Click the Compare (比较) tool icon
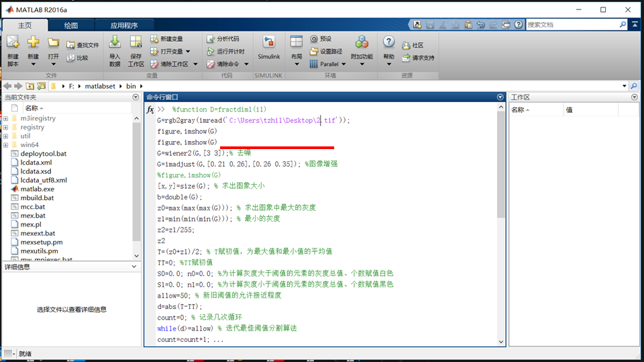644x362 pixels. tap(70, 58)
